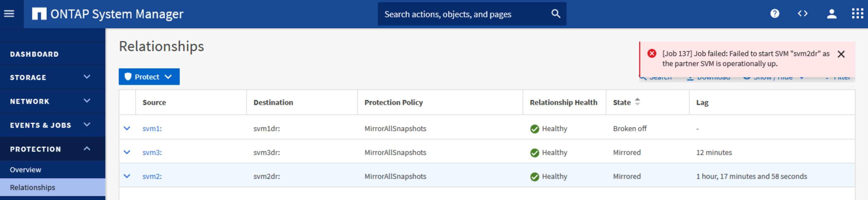
Task: Expand the svm2 relationship row
Action: click(x=127, y=176)
